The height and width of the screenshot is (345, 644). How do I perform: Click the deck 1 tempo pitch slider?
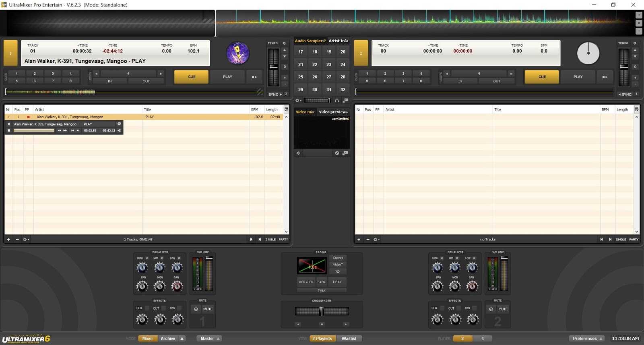tap(273, 67)
